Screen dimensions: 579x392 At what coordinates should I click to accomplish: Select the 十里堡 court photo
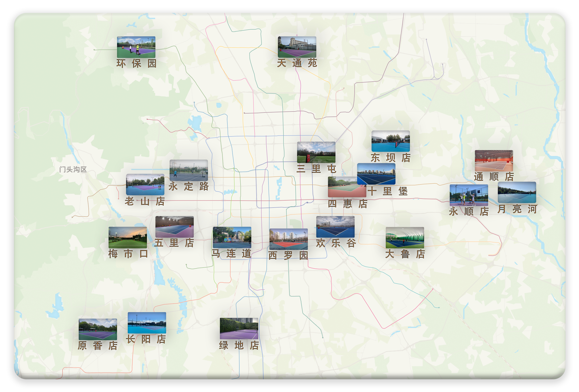tap(376, 174)
